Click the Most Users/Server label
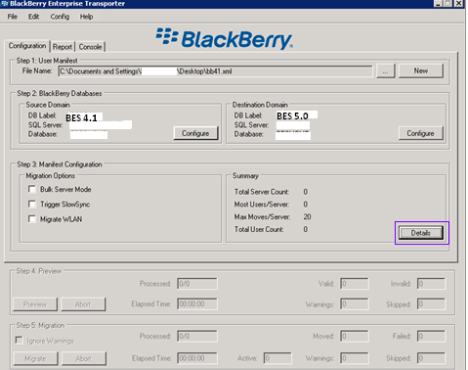Viewport: 468px width, 370px height. click(262, 204)
